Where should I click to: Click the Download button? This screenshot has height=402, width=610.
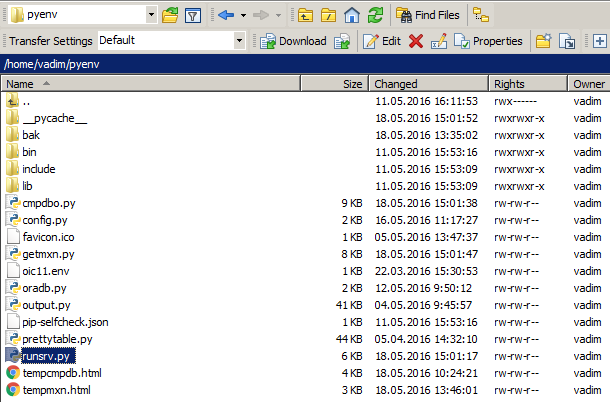pos(293,41)
